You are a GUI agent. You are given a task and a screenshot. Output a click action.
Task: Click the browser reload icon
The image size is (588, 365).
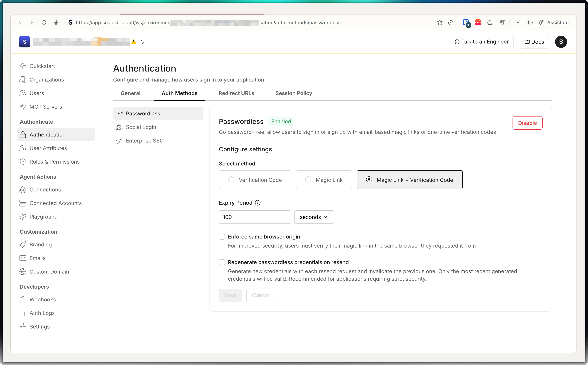(x=44, y=22)
